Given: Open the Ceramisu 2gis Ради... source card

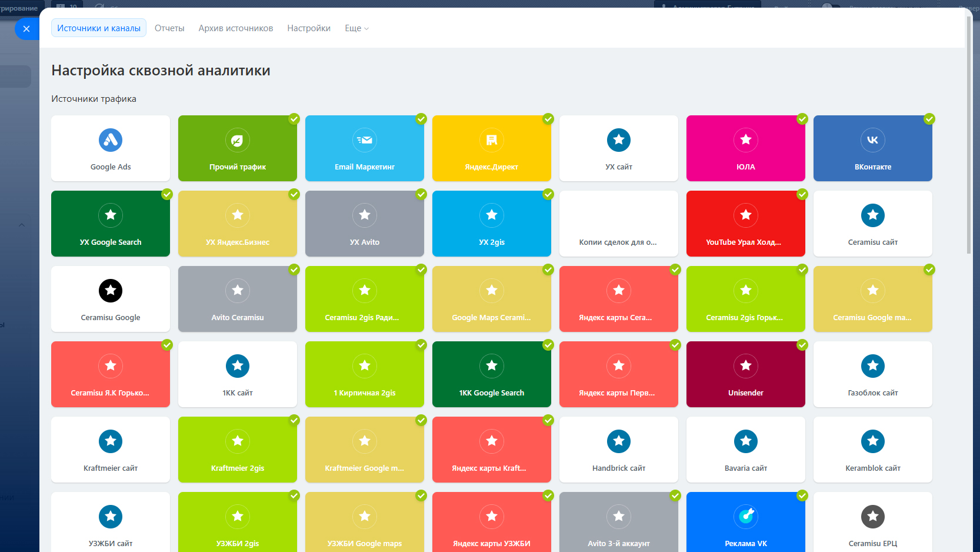Looking at the screenshot, I should coord(365,299).
